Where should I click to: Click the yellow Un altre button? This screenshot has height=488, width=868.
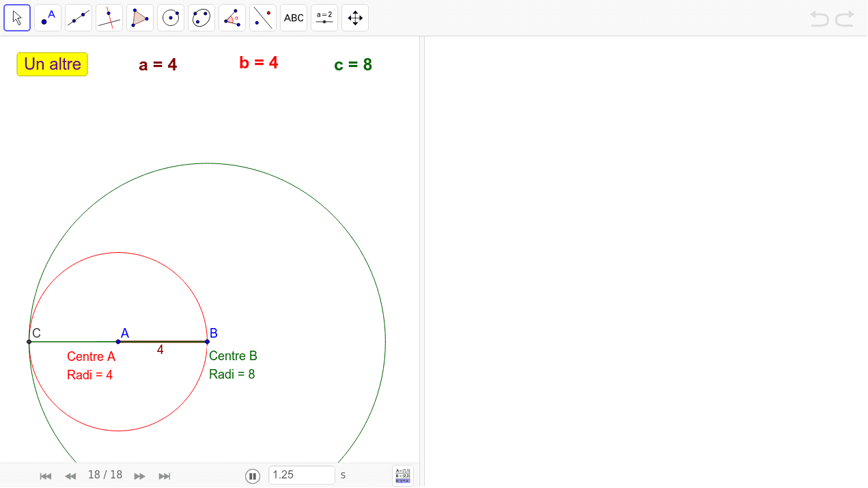coord(53,64)
